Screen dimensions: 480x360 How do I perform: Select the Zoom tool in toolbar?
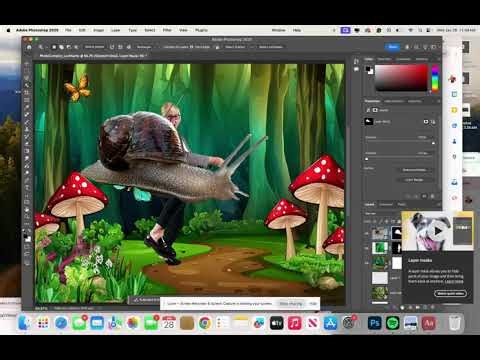(27, 217)
